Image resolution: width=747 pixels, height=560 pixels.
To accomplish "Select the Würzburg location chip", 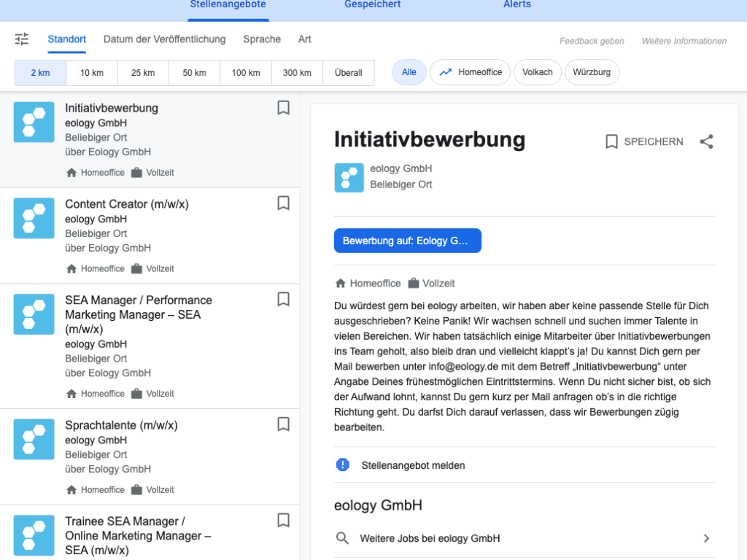I will click(x=592, y=72).
